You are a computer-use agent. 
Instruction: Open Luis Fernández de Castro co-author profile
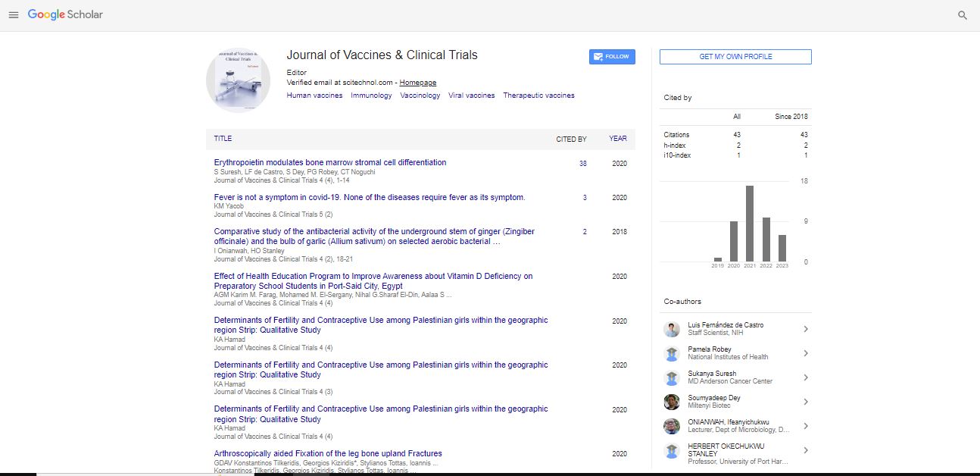[726, 325]
